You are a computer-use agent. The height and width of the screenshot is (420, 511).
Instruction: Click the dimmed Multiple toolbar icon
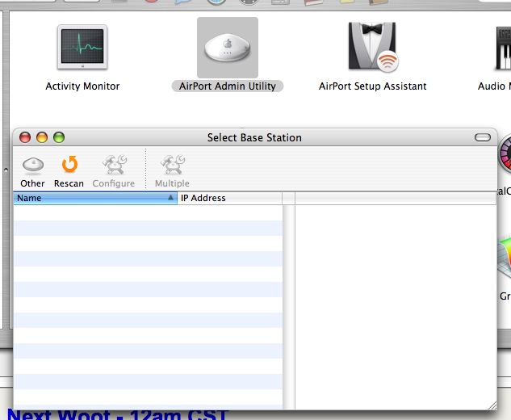[173, 164]
